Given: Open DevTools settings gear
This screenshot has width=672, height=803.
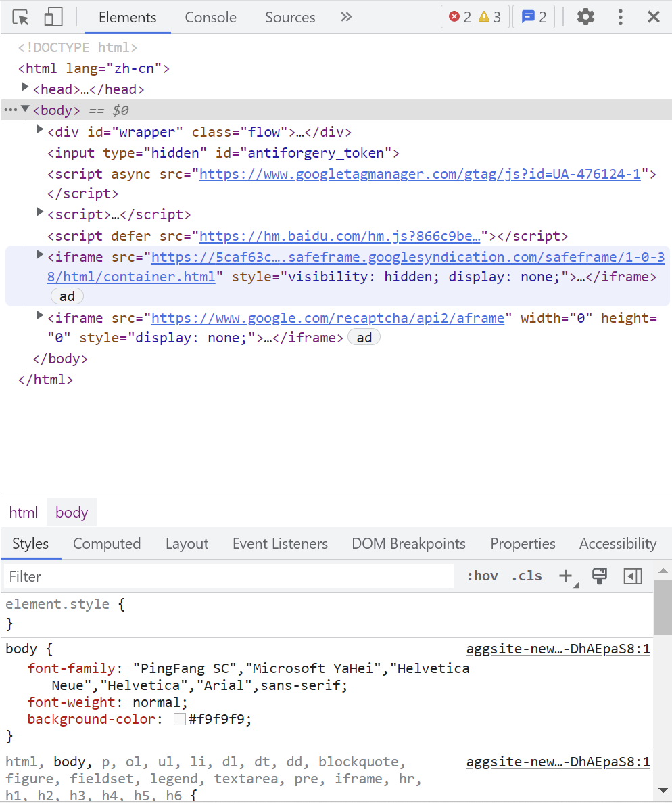Looking at the screenshot, I should 585,17.
